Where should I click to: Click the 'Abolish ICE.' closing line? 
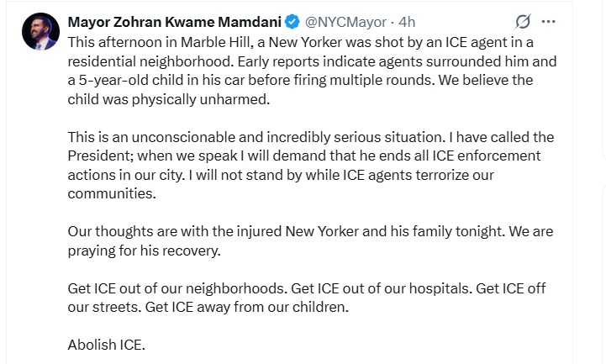106,345
